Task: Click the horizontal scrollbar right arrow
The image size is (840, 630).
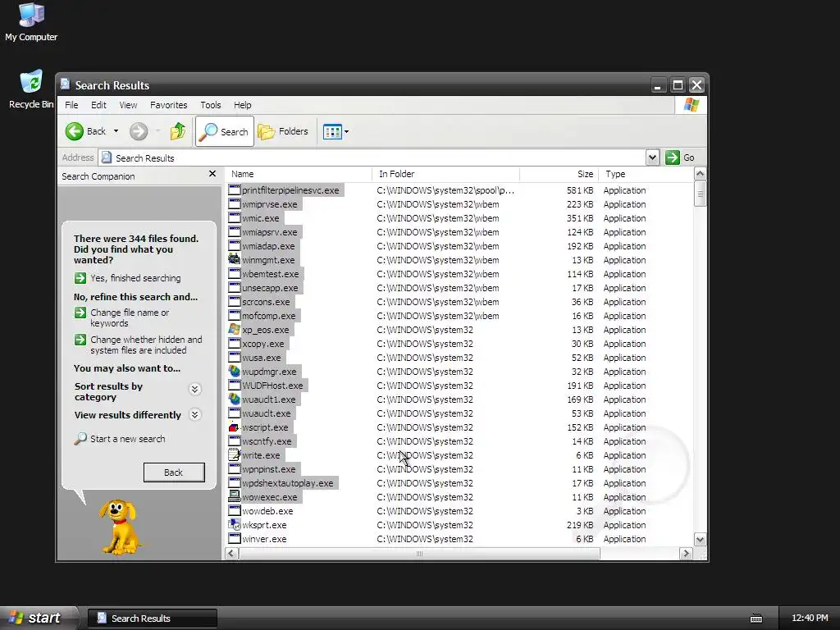Action: coord(686,554)
